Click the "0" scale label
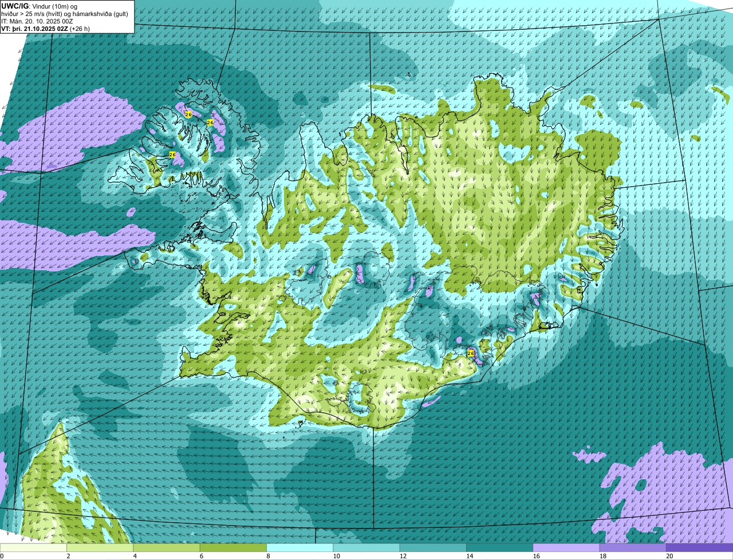Viewport: 733px width, 560px height. coord(2,556)
